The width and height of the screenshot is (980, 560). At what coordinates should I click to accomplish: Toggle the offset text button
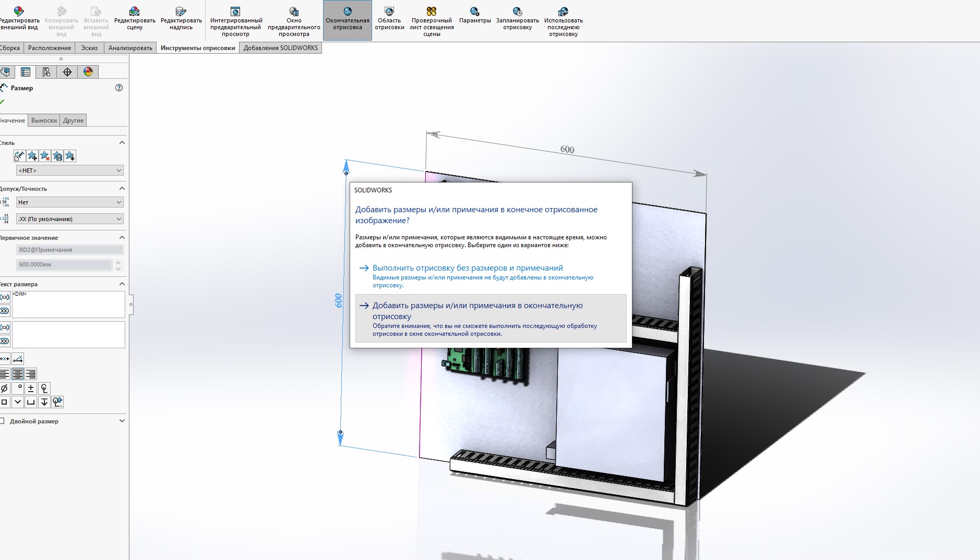tap(18, 359)
